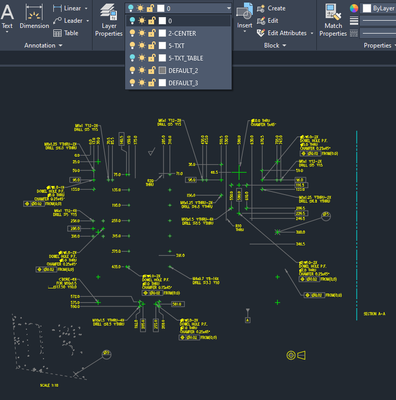Image resolution: width=396 pixels, height=400 pixels.
Task: Click the Edit block button
Action: click(x=268, y=21)
